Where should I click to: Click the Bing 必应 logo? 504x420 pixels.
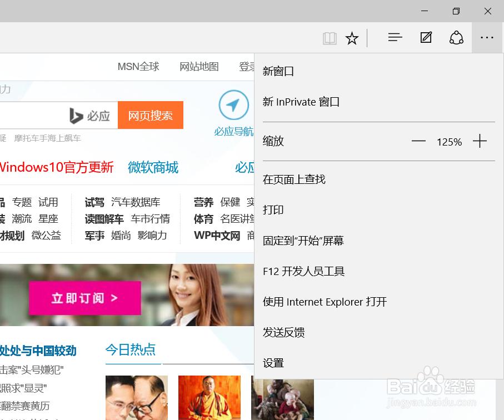coord(89,116)
